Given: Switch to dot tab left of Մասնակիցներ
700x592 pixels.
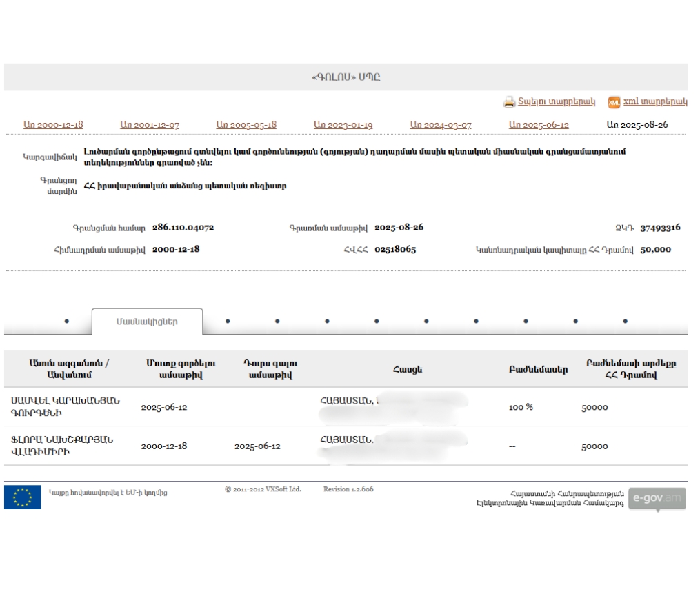Looking at the screenshot, I should 66,321.
